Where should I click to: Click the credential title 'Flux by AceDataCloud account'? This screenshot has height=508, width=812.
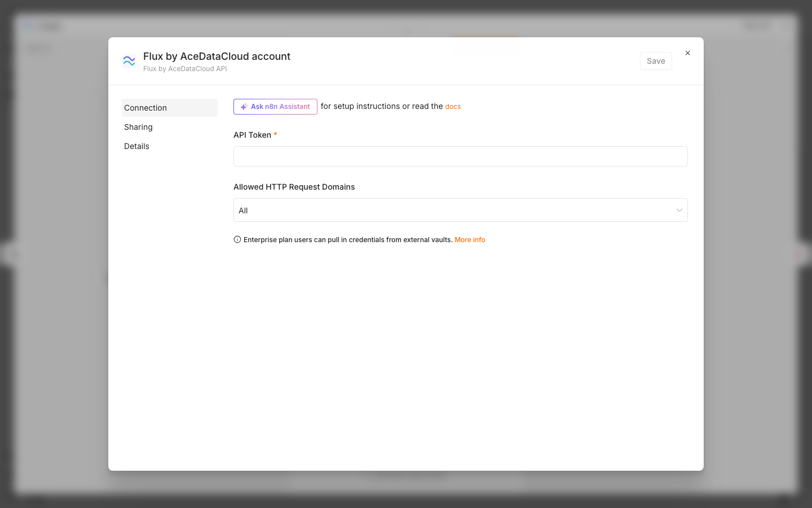coord(217,56)
